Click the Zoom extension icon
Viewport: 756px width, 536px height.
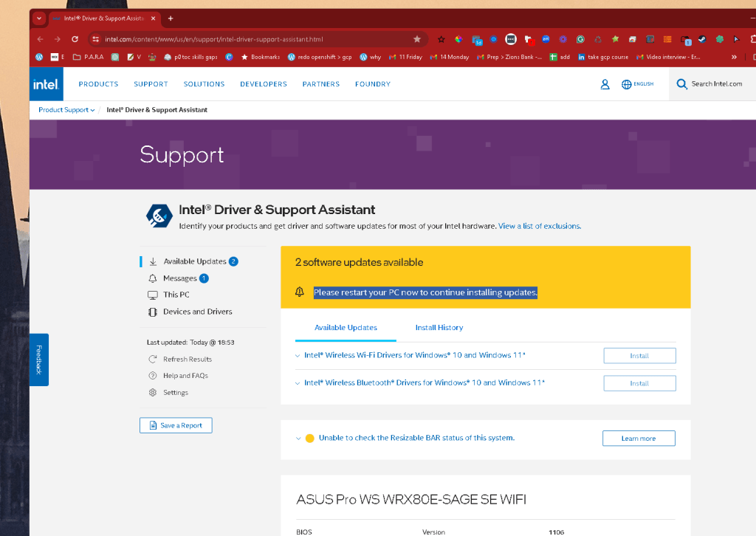546,39
